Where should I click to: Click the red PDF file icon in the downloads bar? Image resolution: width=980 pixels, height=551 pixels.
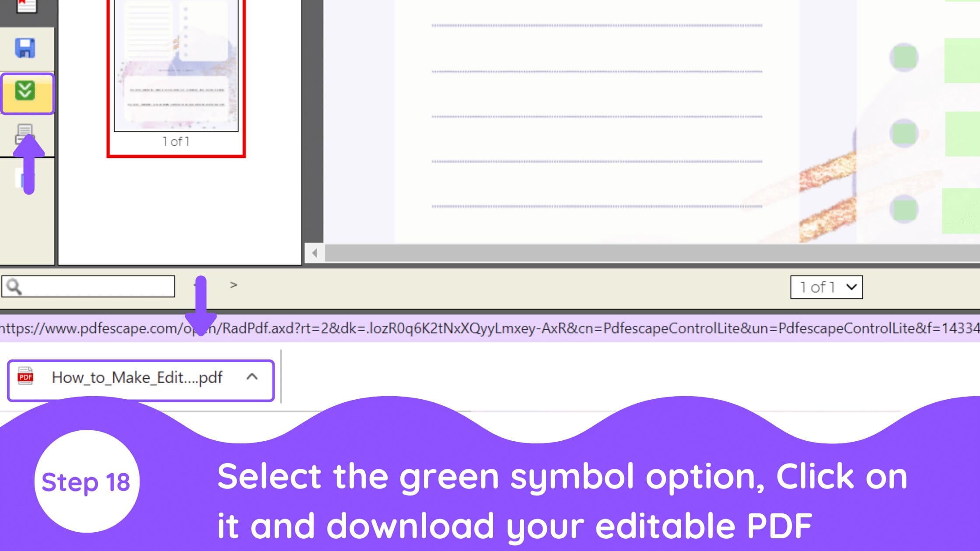tap(25, 376)
